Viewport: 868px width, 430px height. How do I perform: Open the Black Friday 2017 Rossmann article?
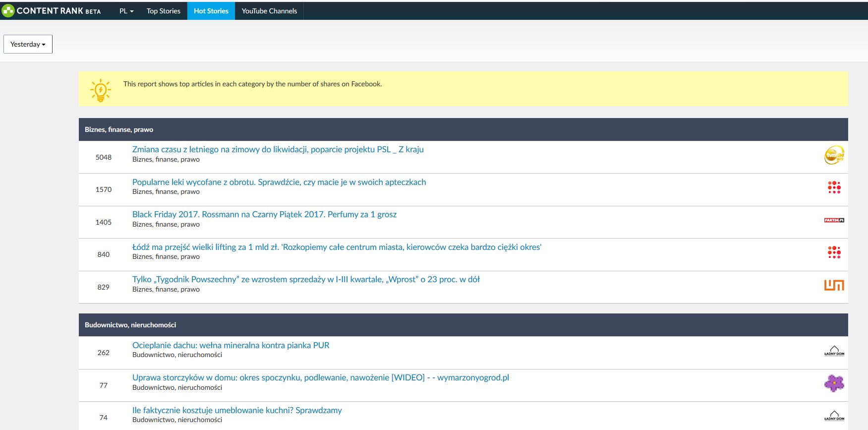click(x=264, y=214)
